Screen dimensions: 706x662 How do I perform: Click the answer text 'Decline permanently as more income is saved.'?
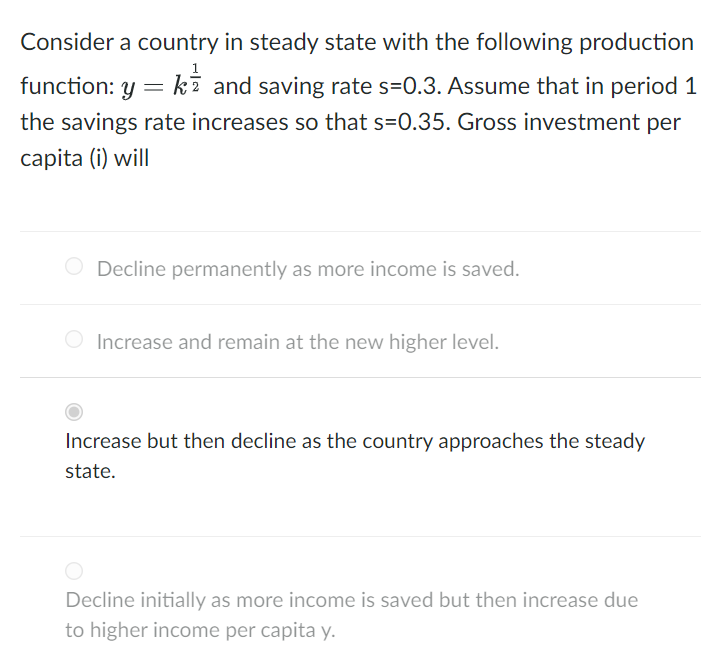308,269
